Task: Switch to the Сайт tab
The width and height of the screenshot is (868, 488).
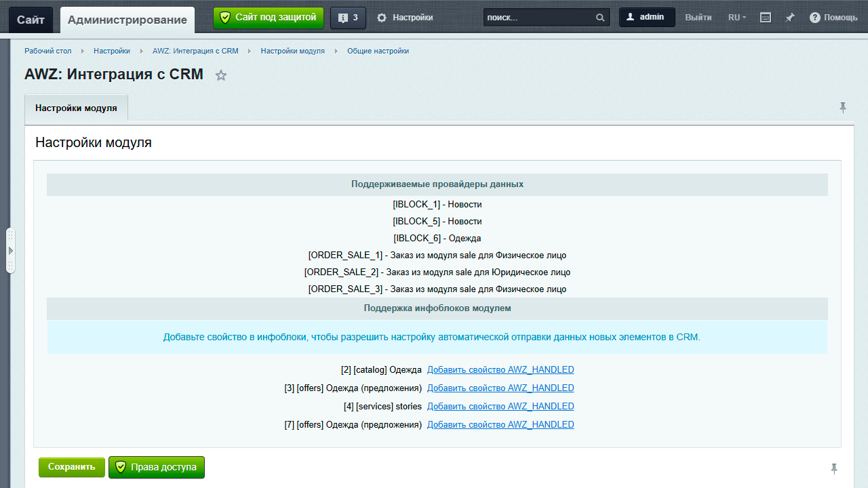Action: tap(31, 20)
